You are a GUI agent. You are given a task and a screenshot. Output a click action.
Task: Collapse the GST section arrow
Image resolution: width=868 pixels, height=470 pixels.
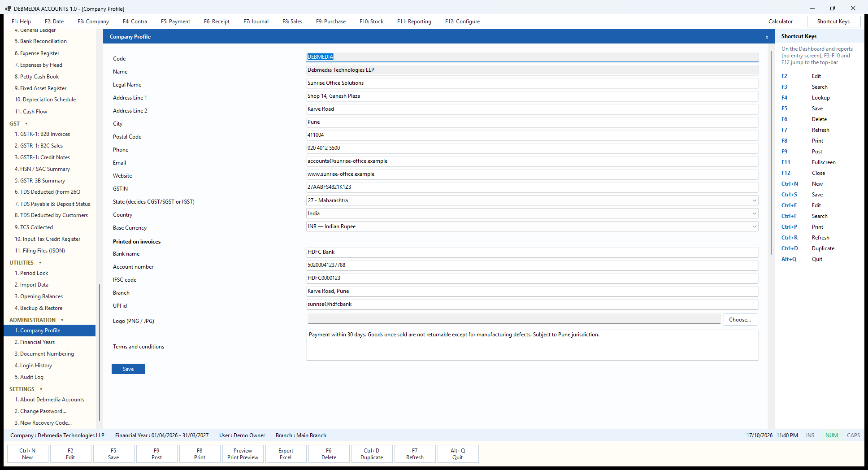(26, 124)
